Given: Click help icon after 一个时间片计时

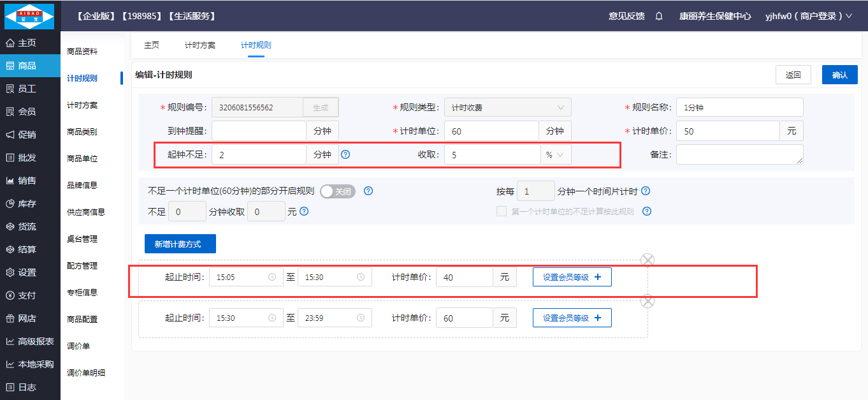Looking at the screenshot, I should coord(646,191).
